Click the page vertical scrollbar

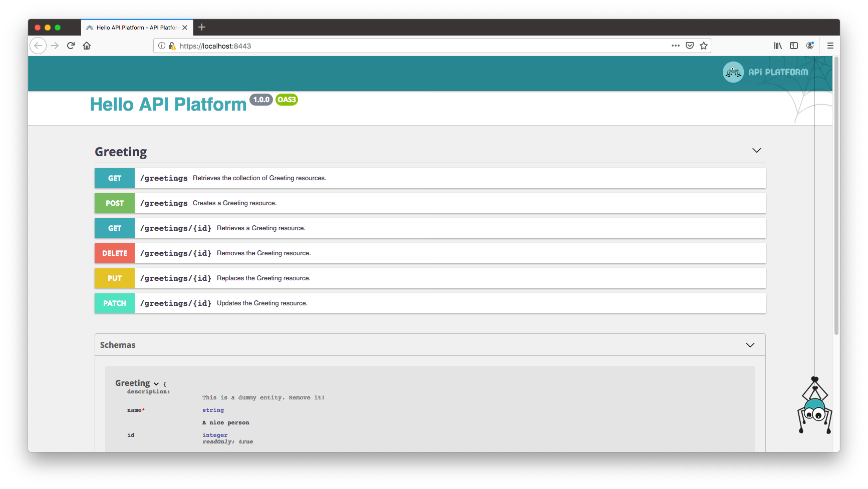point(836,195)
